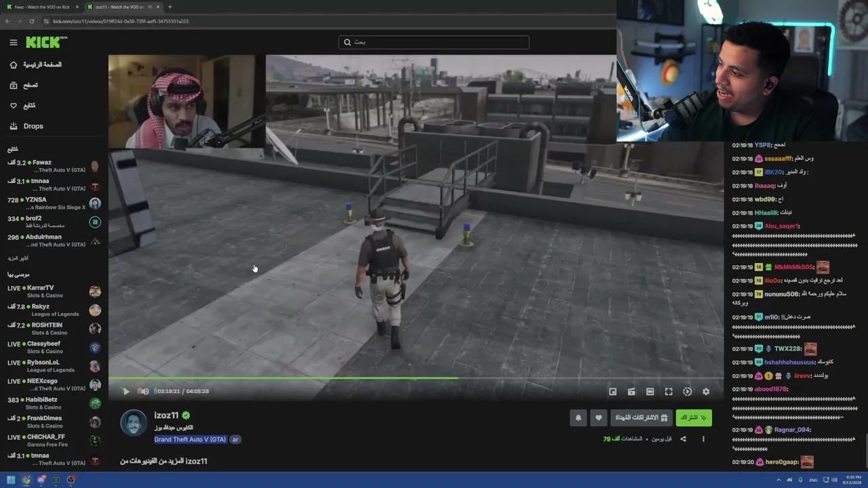Open video player settings gear

point(706,392)
